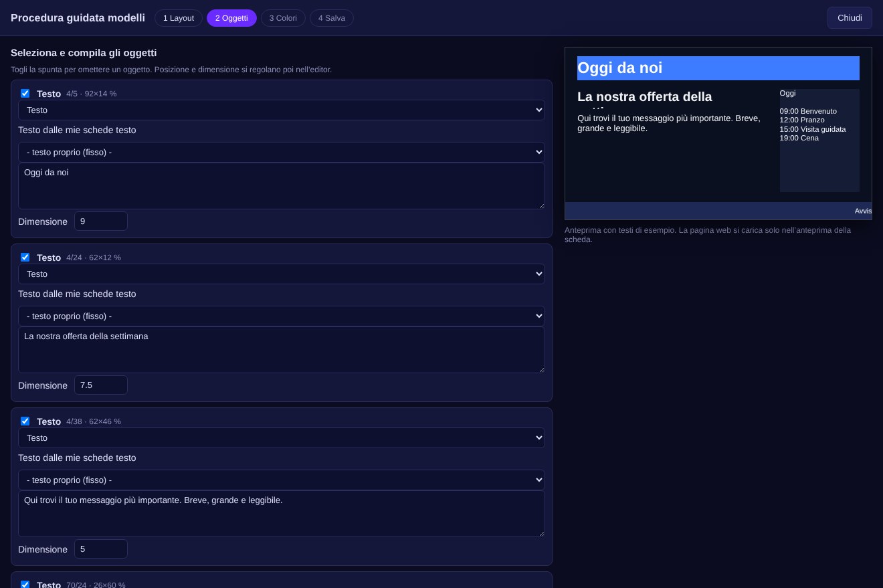
Task: Click the 'Togli la spunta per omettere' hint
Action: pyautogui.click(x=171, y=70)
